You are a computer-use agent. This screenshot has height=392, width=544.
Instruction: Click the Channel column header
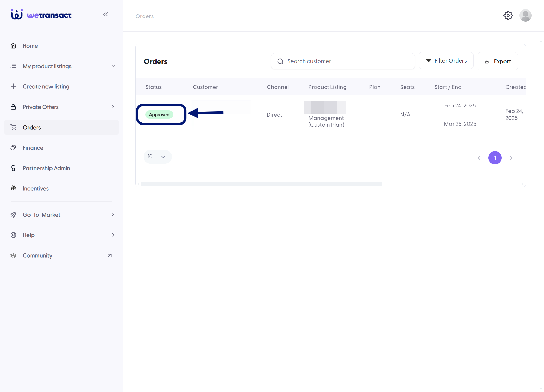point(278,87)
